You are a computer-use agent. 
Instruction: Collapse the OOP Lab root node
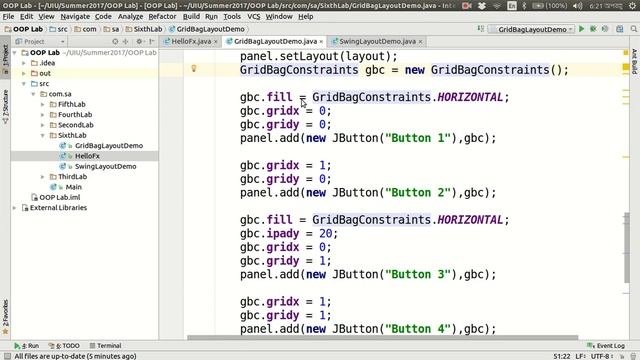click(x=15, y=53)
